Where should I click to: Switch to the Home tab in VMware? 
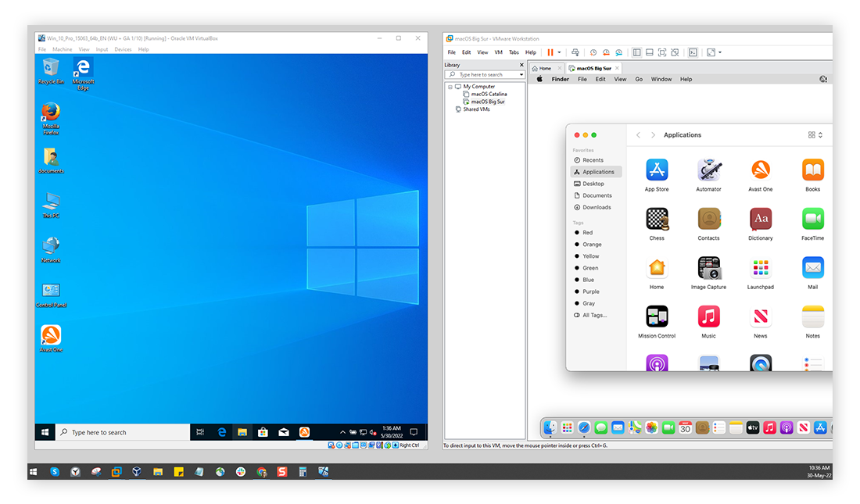pyautogui.click(x=545, y=68)
